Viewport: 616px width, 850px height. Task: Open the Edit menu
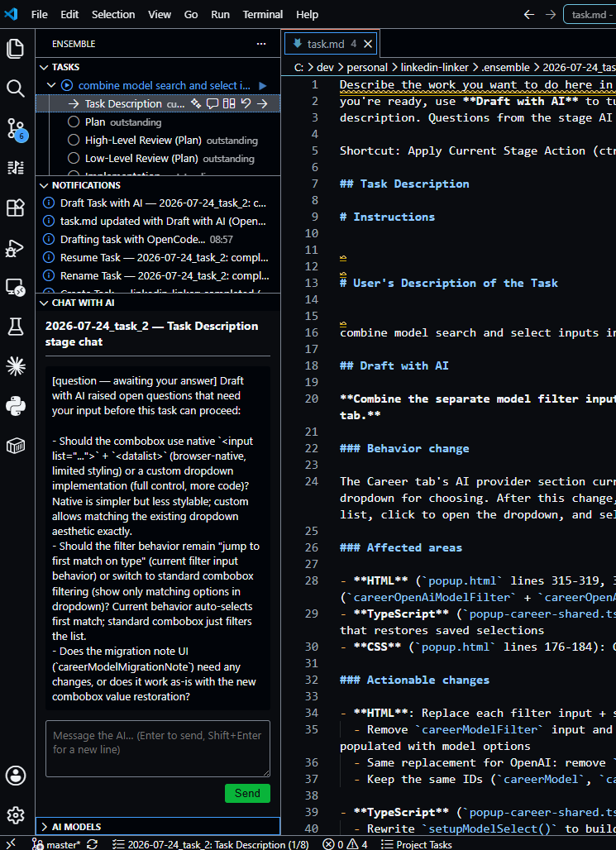point(69,15)
